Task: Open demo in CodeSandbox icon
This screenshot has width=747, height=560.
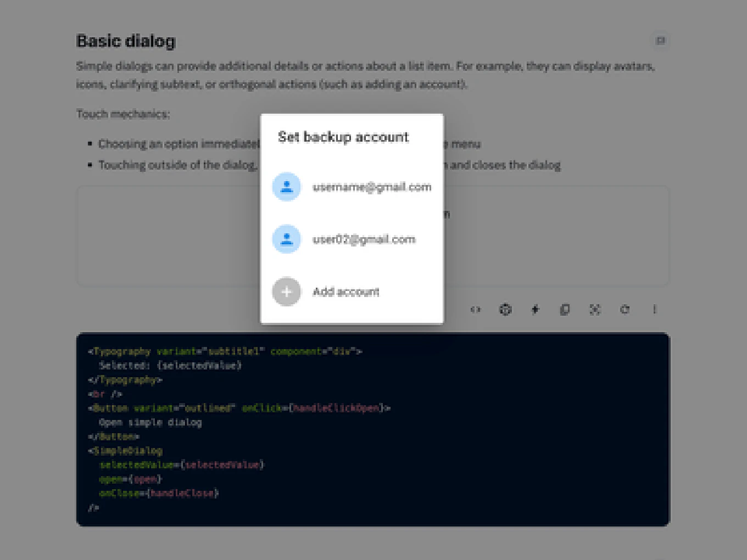Action: pos(505,310)
